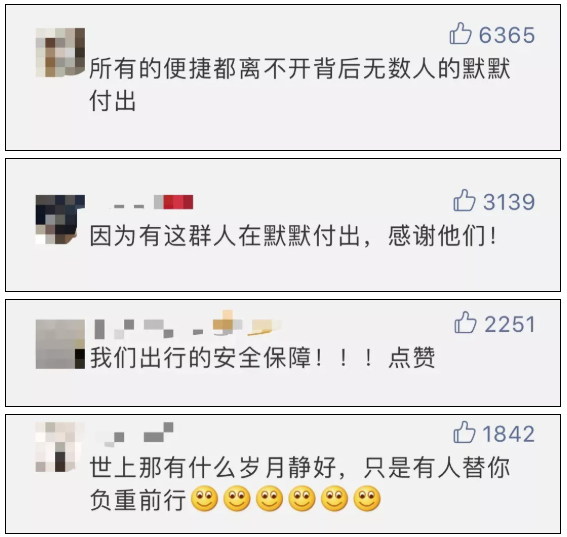The image size is (567, 537).
Task: Like the comment with 6365 likes
Action: tap(460, 34)
